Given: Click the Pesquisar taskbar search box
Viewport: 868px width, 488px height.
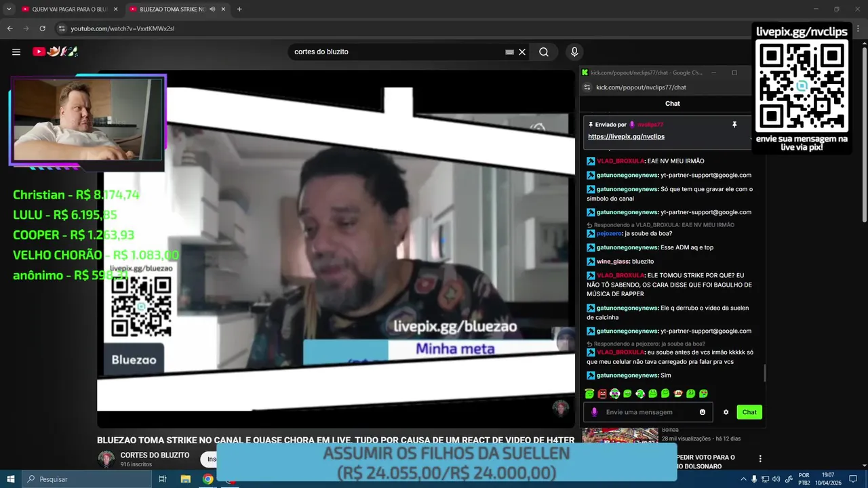Looking at the screenshot, I should pyautogui.click(x=87, y=479).
